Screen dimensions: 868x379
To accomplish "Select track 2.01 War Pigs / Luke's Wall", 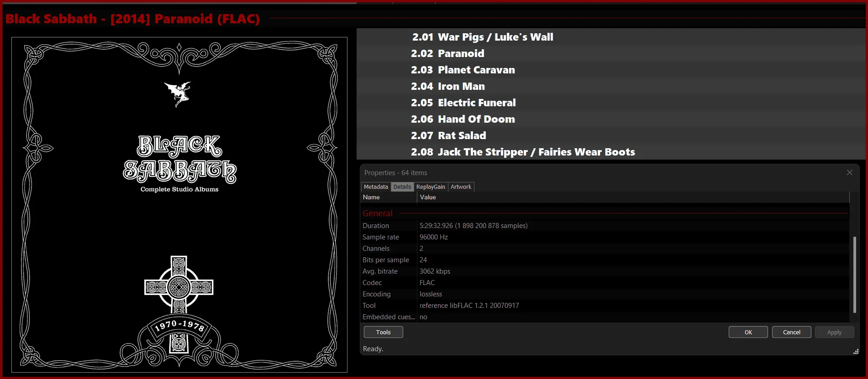I will [x=611, y=37].
